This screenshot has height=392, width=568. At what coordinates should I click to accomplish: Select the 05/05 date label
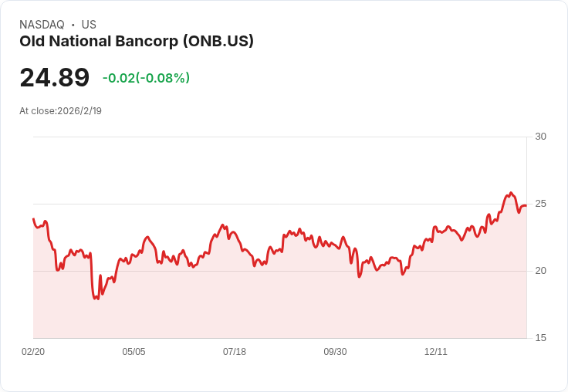click(134, 352)
